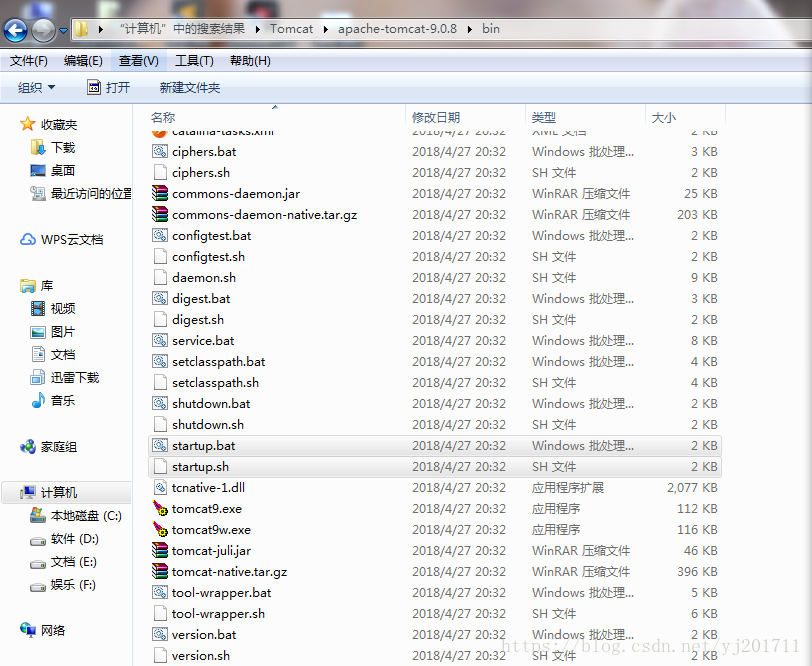Sort by 大小 column header
The image size is (812, 666).
[663, 118]
